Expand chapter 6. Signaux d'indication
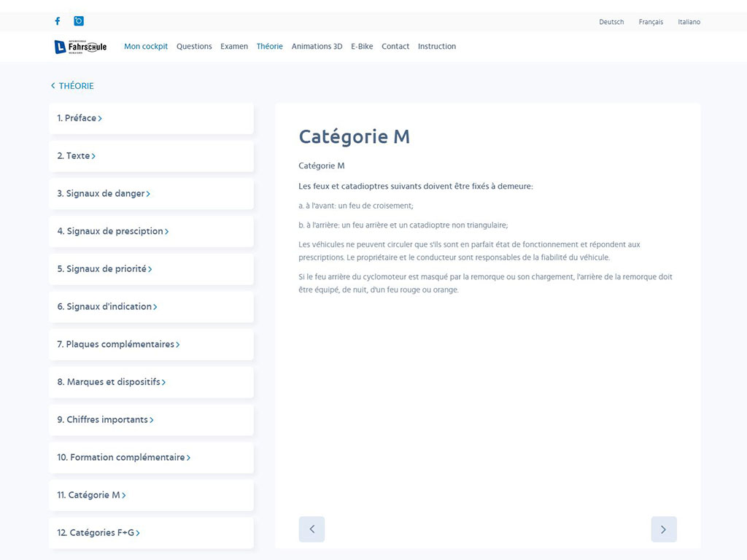 [x=107, y=307]
